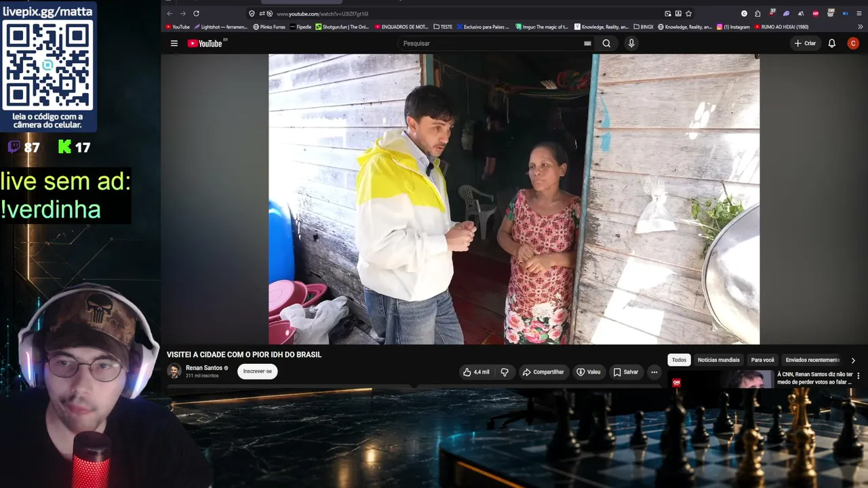
Task: Show more bookmarks overflow chevron
Action: [x=859, y=27]
